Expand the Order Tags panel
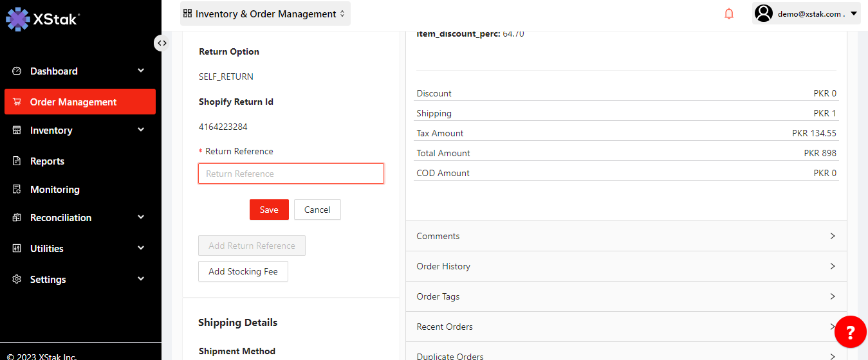Image resolution: width=868 pixels, height=360 pixels. pos(626,296)
